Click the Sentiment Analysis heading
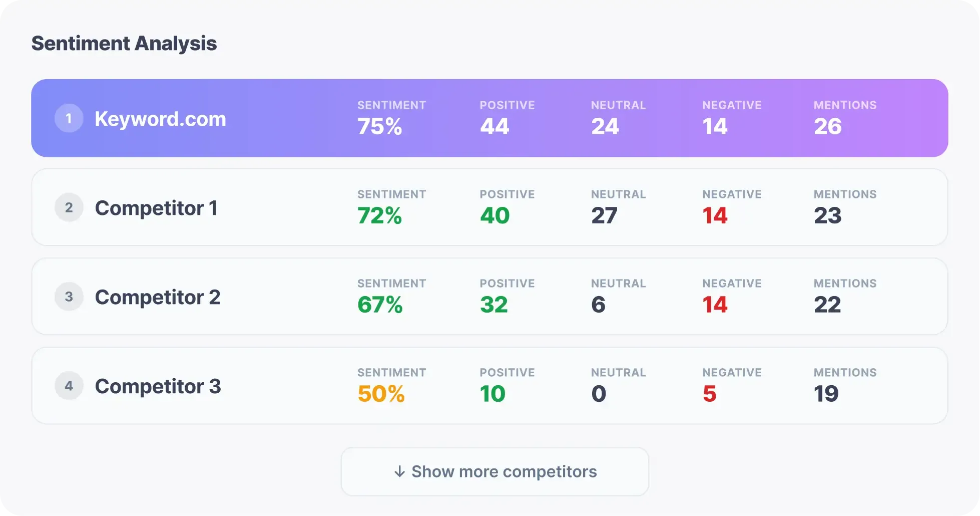The height and width of the screenshot is (516, 980). pos(124,44)
